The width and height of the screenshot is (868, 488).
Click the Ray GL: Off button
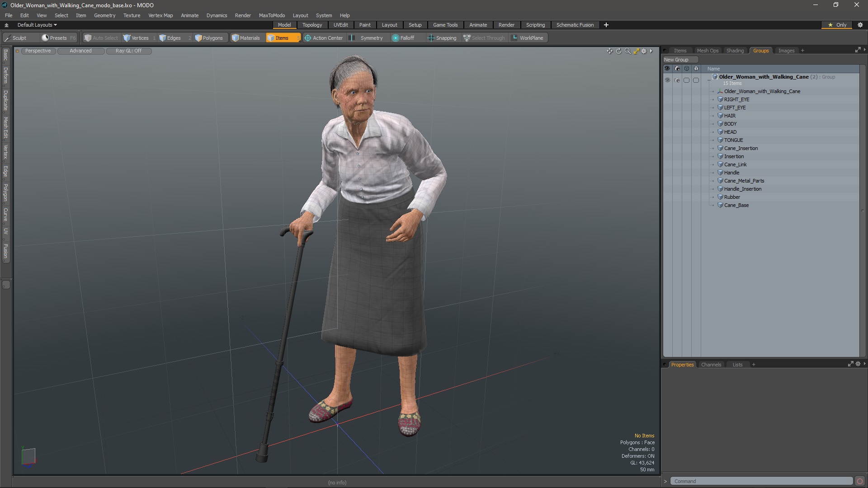click(128, 51)
